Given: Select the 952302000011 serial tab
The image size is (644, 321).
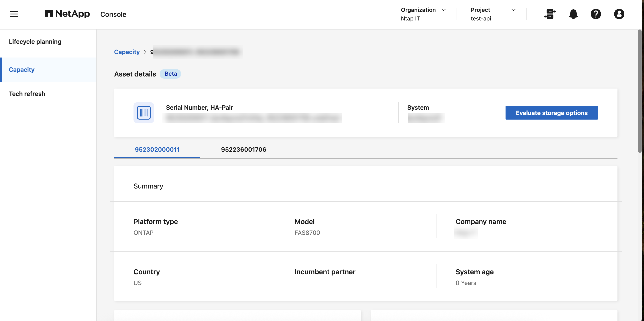Looking at the screenshot, I should [x=157, y=149].
